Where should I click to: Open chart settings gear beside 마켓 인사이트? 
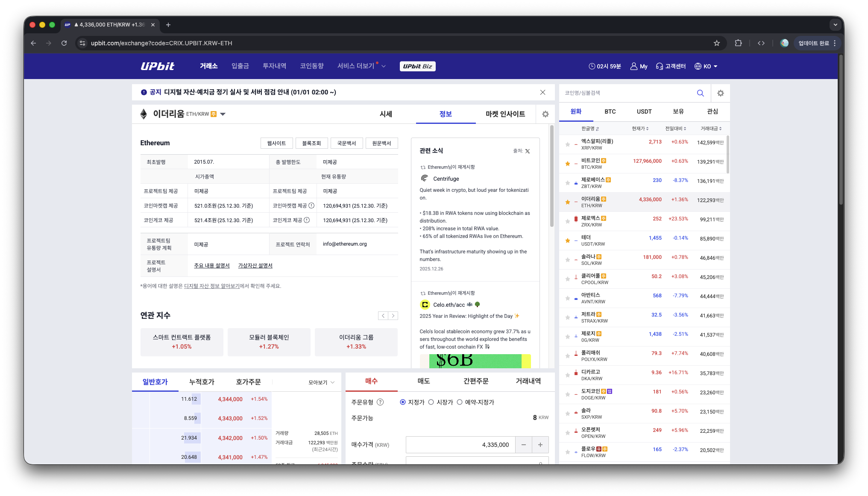tap(545, 114)
